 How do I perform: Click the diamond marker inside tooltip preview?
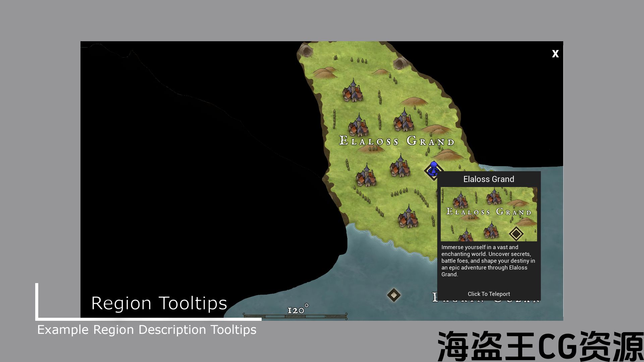point(516,234)
